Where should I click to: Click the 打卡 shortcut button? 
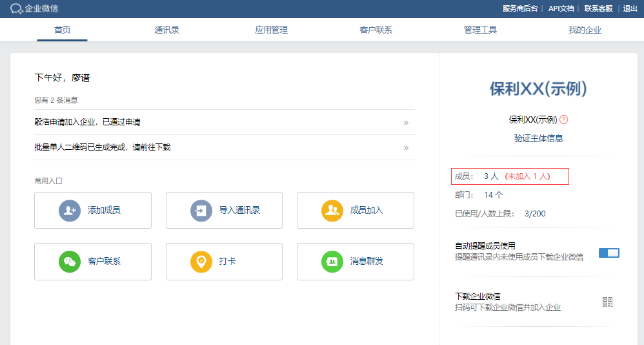225,262
